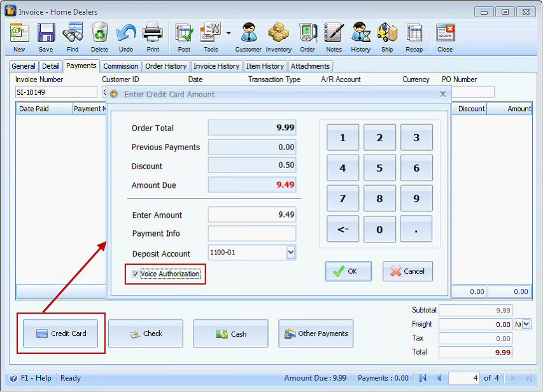Image resolution: width=543 pixels, height=392 pixels.
Task: Tap keypad digit 9
Action: click(x=416, y=199)
